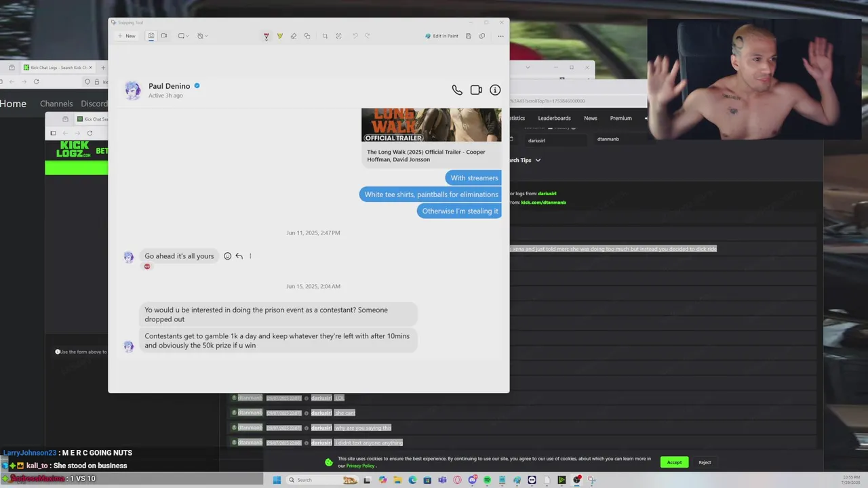Viewport: 868px width, 488px height.
Task: Open Opera browser from the taskbar
Action: click(457, 480)
